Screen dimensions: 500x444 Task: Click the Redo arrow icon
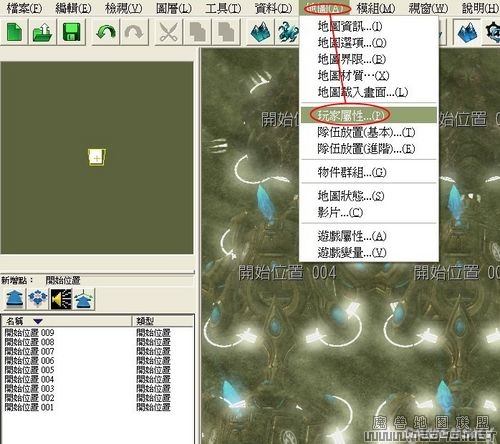(134, 32)
